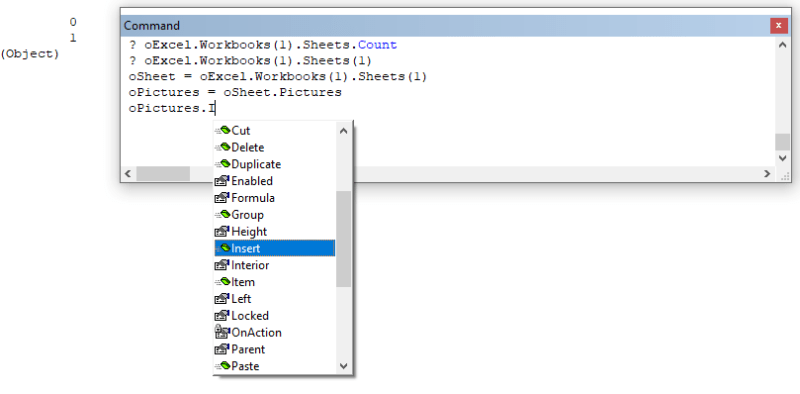This screenshot has height=394, width=800.
Task: Choose the Formula property entry
Action: coord(274,198)
